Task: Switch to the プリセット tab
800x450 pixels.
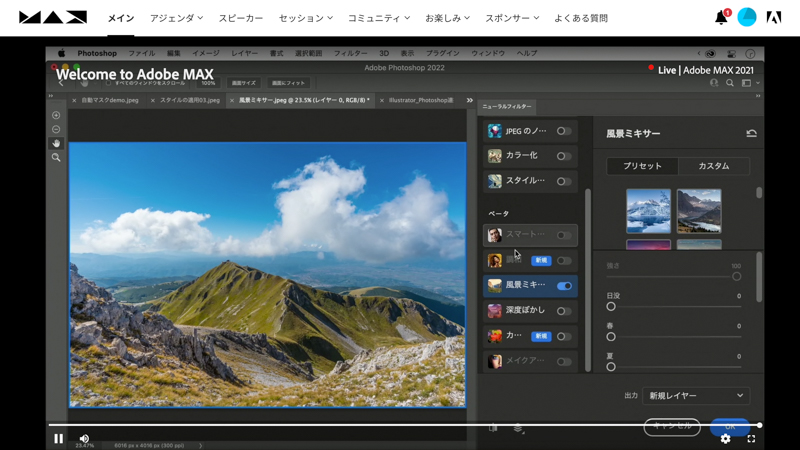Action: coord(642,166)
